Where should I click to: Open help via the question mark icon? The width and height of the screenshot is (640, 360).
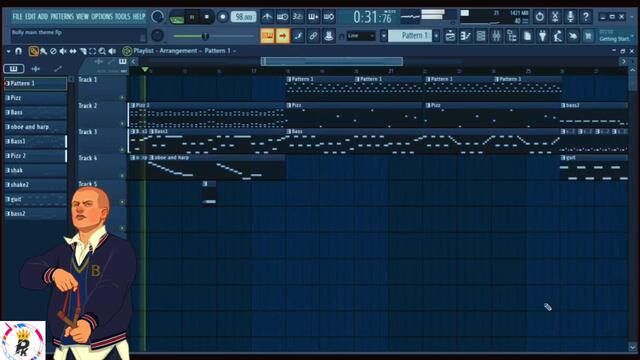[x=586, y=17]
